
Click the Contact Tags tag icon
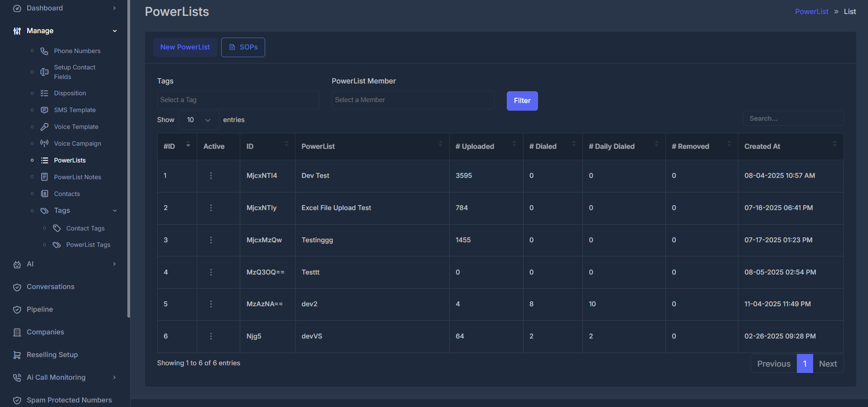point(57,228)
